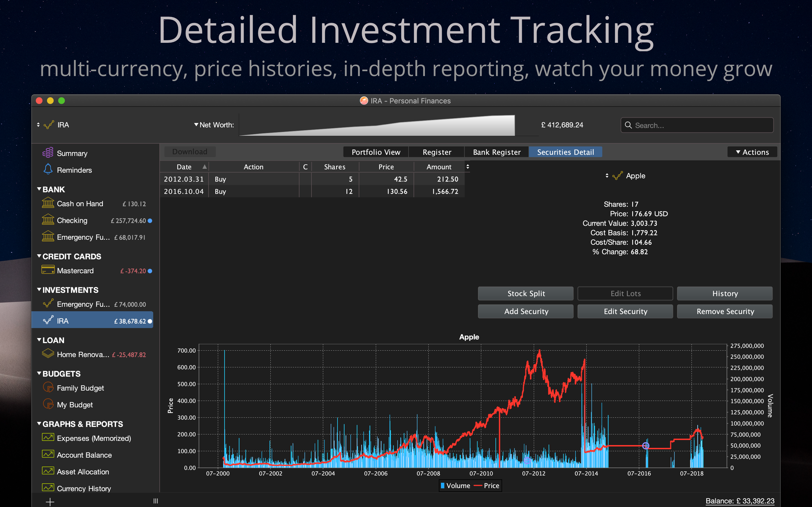Click the Checking account blue status dot

tap(150, 221)
